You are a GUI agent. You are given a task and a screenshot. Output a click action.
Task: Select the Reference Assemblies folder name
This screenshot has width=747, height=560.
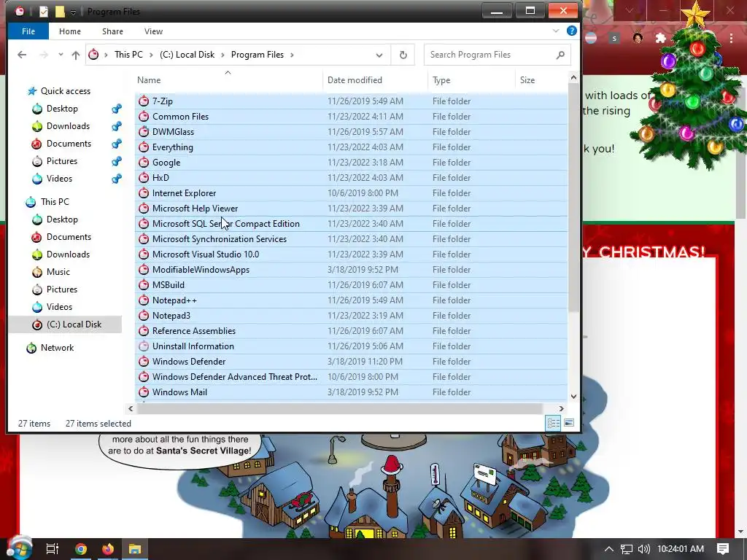[x=194, y=331]
